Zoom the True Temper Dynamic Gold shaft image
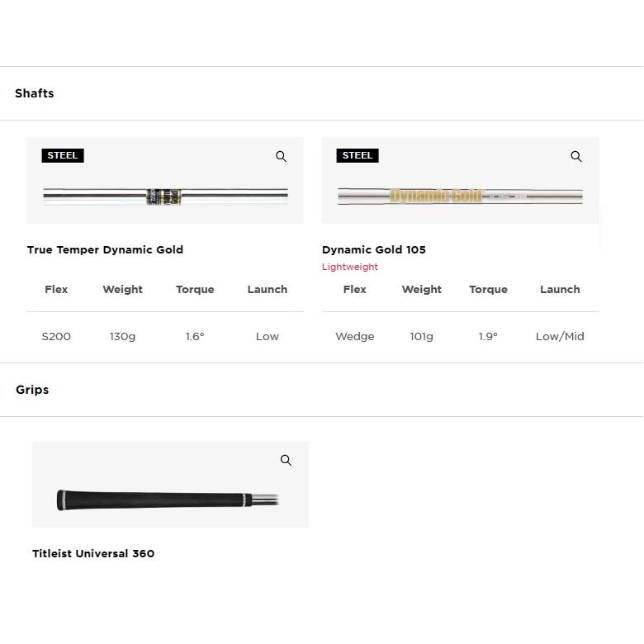This screenshot has height=644, width=644. (281, 157)
